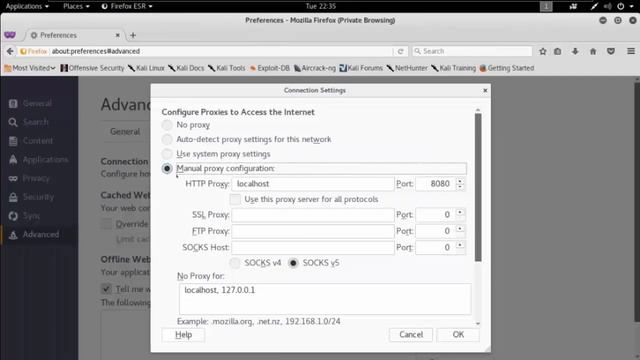The width and height of the screenshot is (640, 360).
Task: Click the No Proxy for text area
Action: pyautogui.click(x=325, y=299)
